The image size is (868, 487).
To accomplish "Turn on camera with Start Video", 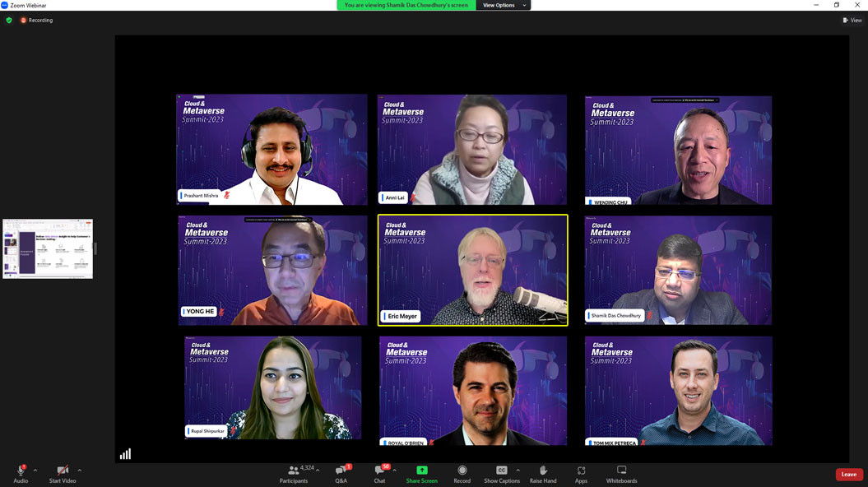I will tap(63, 472).
